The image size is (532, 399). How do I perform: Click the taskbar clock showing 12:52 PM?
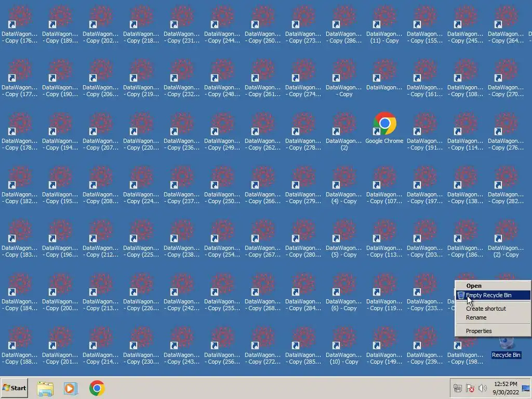tap(506, 388)
